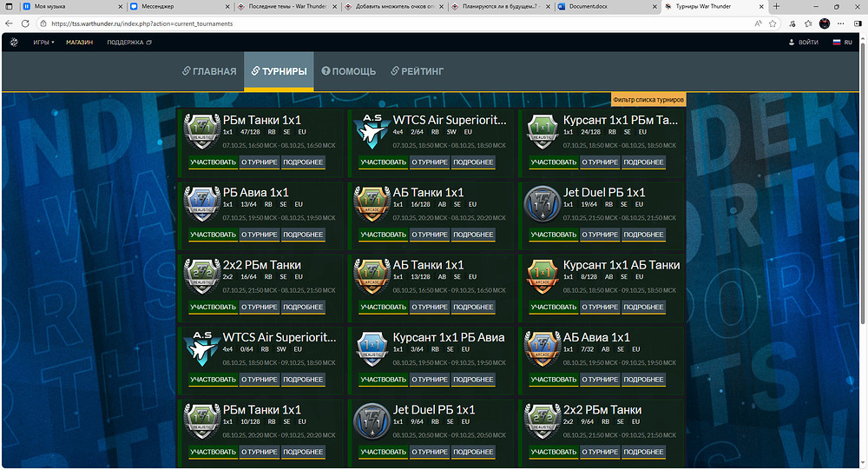The width and height of the screenshot is (868, 470).
Task: Open the RU language selector
Action: point(841,42)
